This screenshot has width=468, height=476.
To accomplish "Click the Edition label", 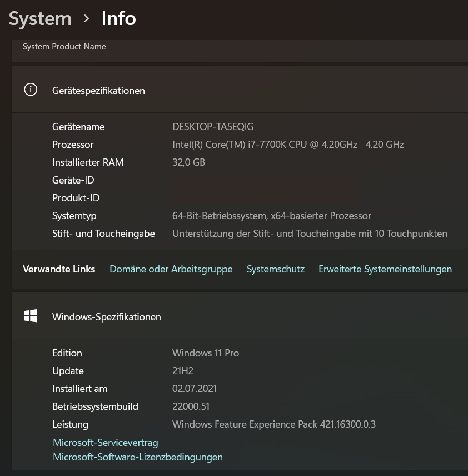I will coord(67,353).
